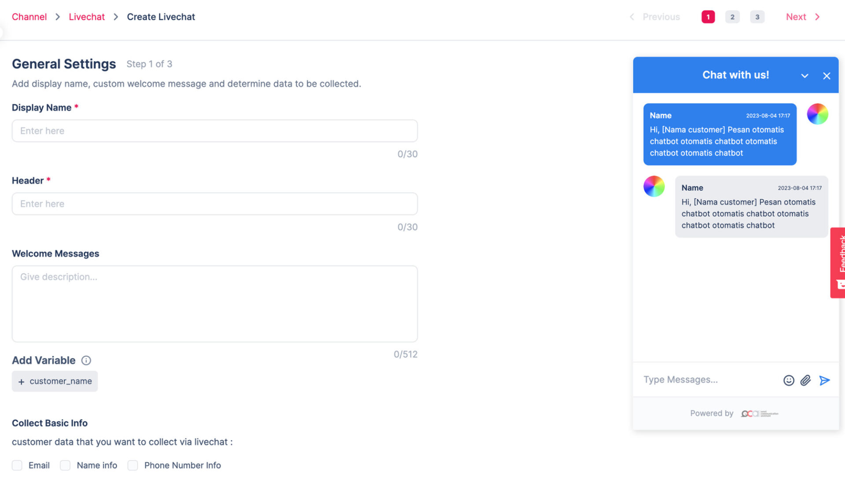Expand the Feedback side panel
This screenshot has height=504, width=845.
pos(841,255)
